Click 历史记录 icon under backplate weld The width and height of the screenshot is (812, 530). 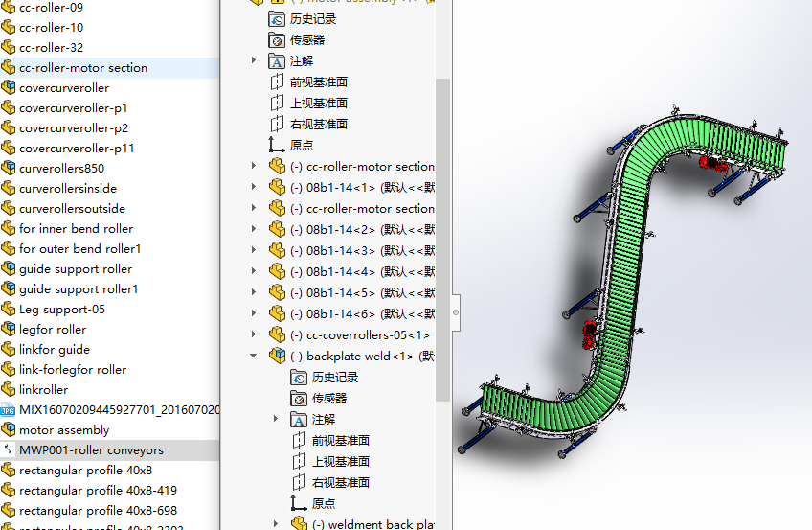click(299, 378)
